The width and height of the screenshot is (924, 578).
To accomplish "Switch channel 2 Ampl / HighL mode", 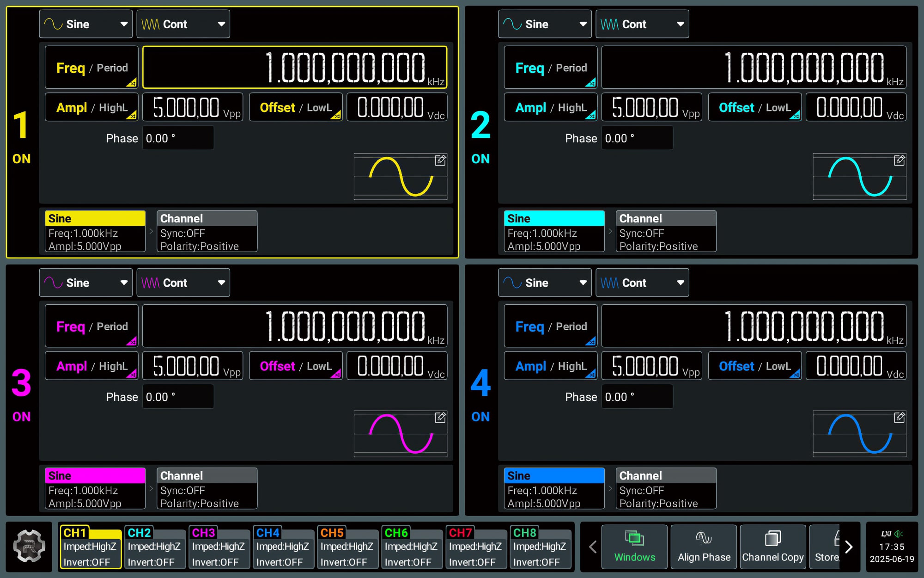I will click(x=550, y=107).
